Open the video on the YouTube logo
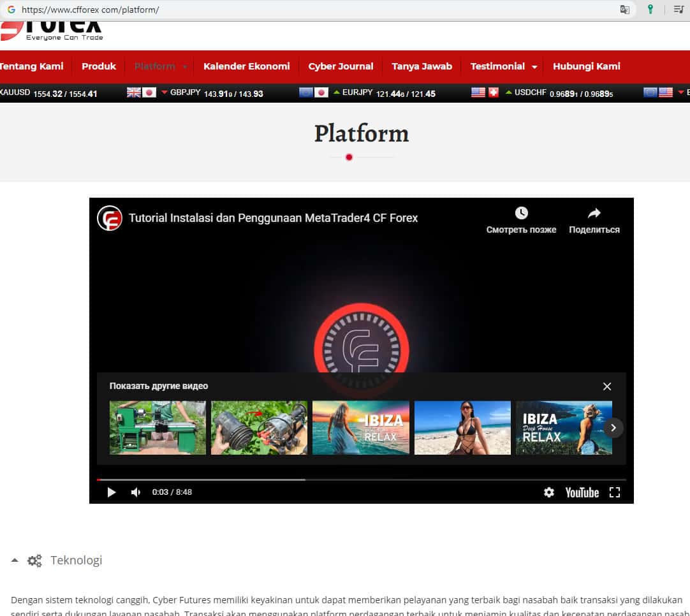 (582, 492)
